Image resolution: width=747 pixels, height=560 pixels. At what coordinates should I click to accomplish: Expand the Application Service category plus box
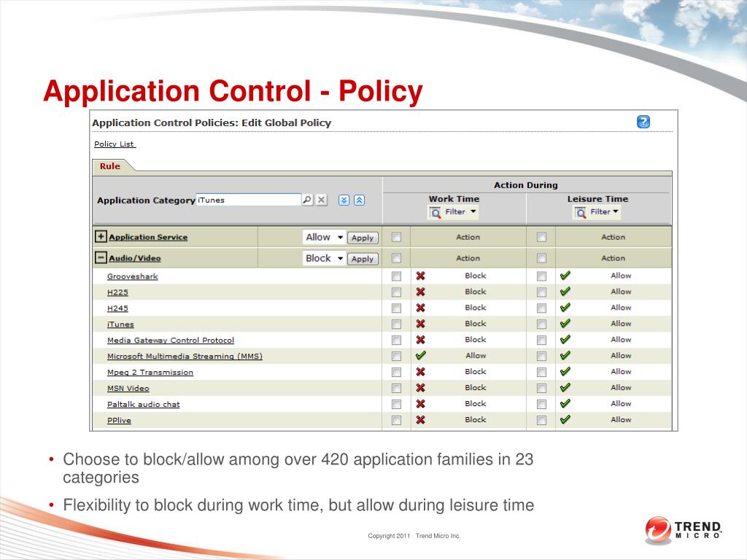click(x=101, y=236)
